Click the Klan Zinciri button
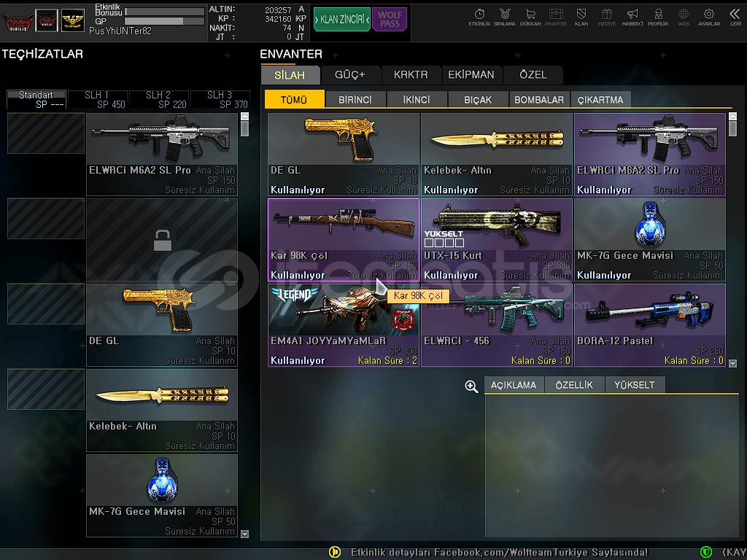Image resolution: width=747 pixels, height=560 pixels. pos(341,20)
